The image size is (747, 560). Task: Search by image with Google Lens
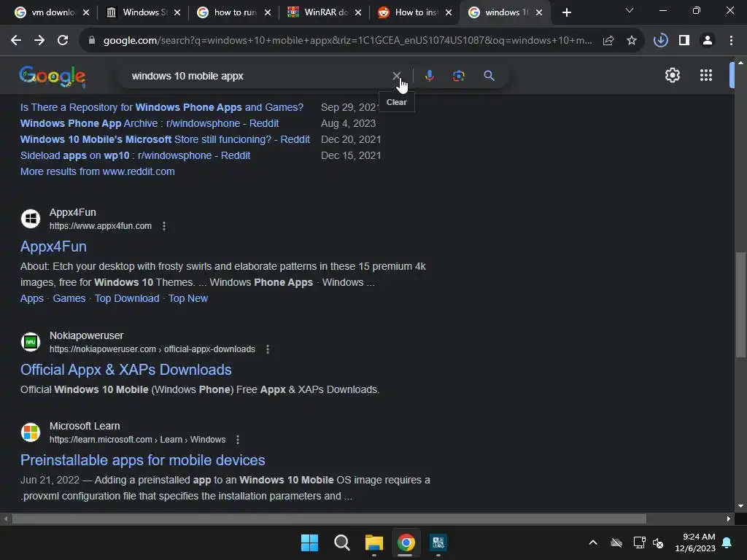pyautogui.click(x=458, y=76)
